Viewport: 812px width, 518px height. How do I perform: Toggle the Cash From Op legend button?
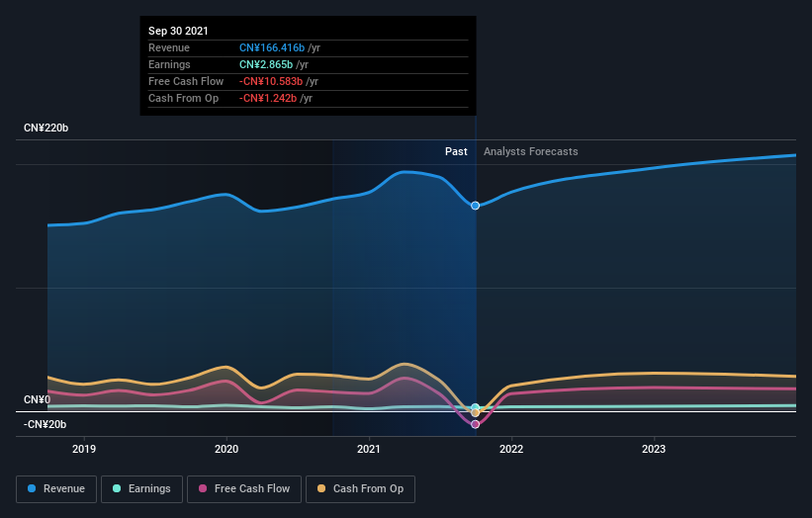(360, 489)
